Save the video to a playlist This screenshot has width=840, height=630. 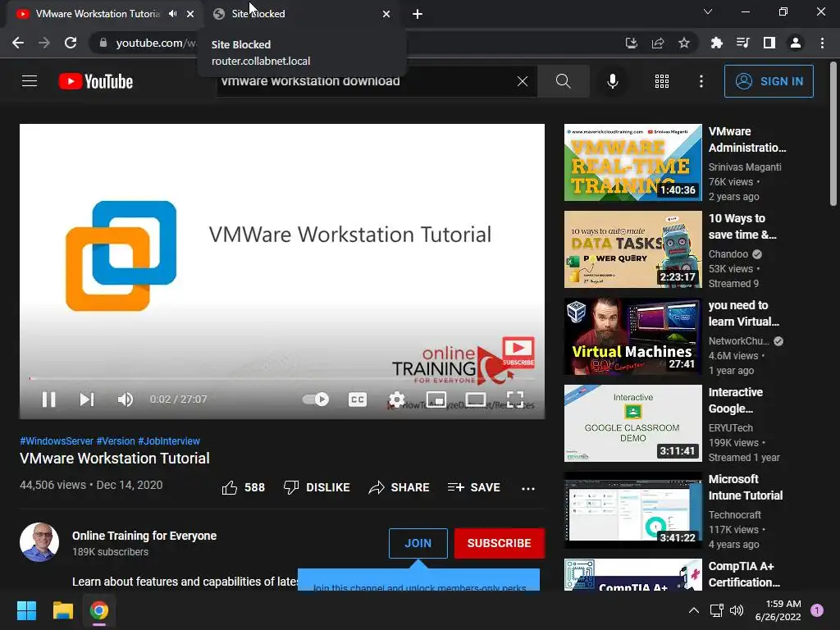point(473,487)
